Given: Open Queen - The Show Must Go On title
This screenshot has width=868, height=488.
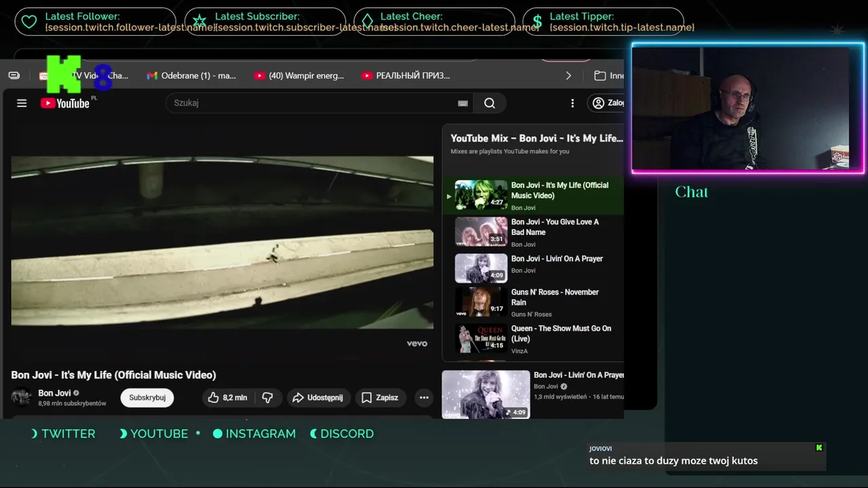Looking at the screenshot, I should click(x=561, y=333).
